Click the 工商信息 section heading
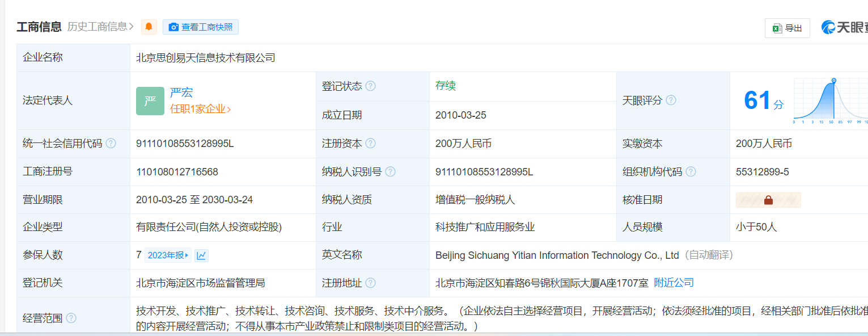868x336 pixels. click(x=39, y=26)
